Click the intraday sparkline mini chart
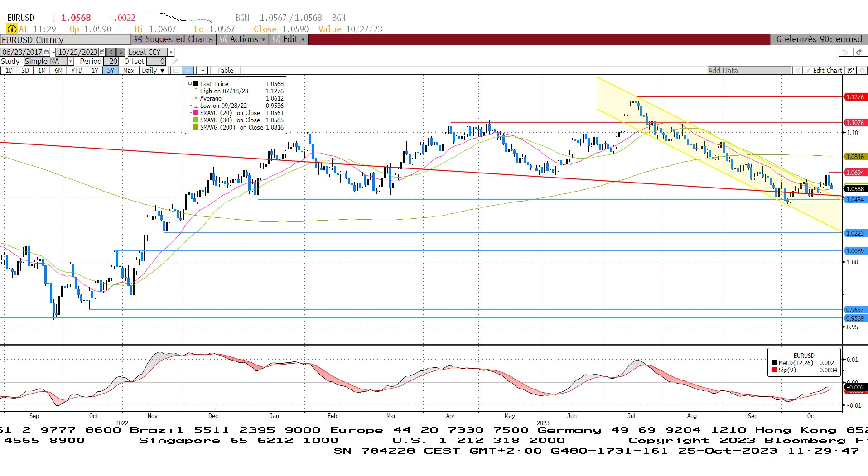Viewport: 868px width, 476px height. pyautogui.click(x=179, y=17)
